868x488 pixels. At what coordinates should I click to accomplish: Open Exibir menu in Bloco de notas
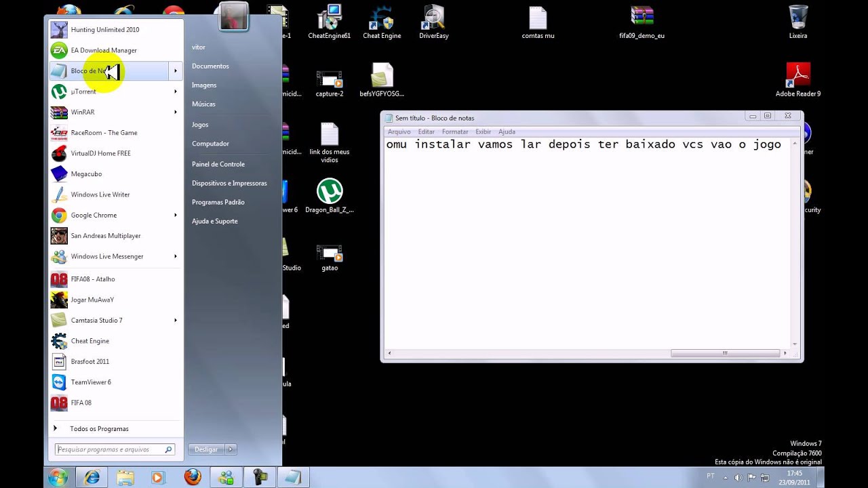coord(483,131)
